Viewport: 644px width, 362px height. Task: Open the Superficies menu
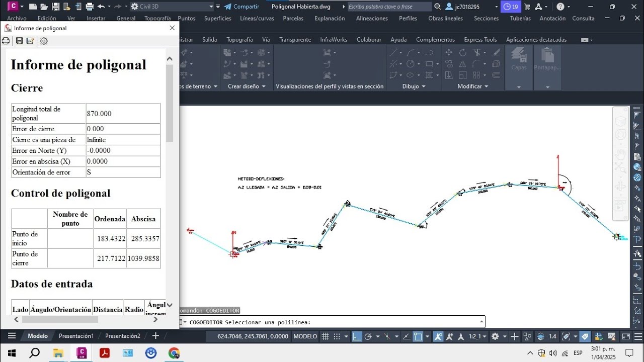[218, 18]
